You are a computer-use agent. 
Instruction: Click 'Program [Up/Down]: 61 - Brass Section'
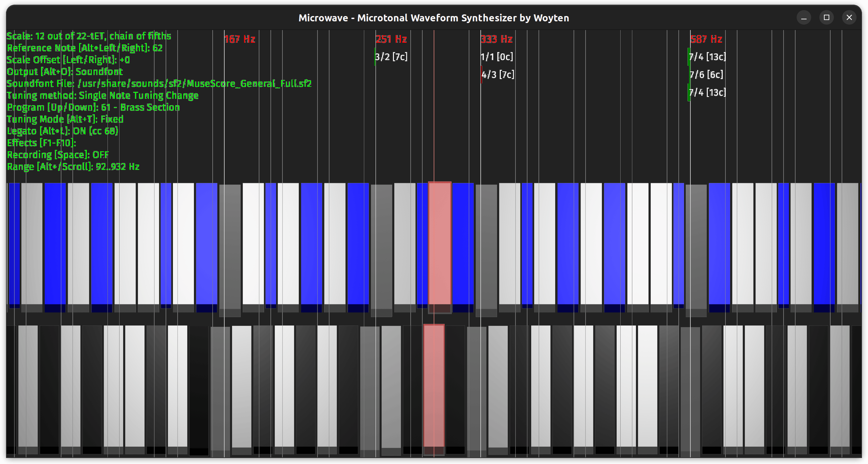[x=93, y=107]
